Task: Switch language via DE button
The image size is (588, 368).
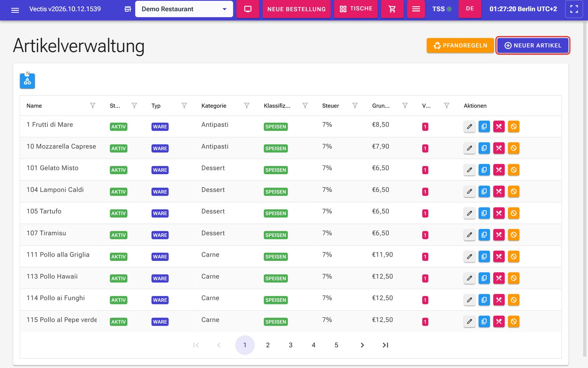Action: tap(470, 9)
